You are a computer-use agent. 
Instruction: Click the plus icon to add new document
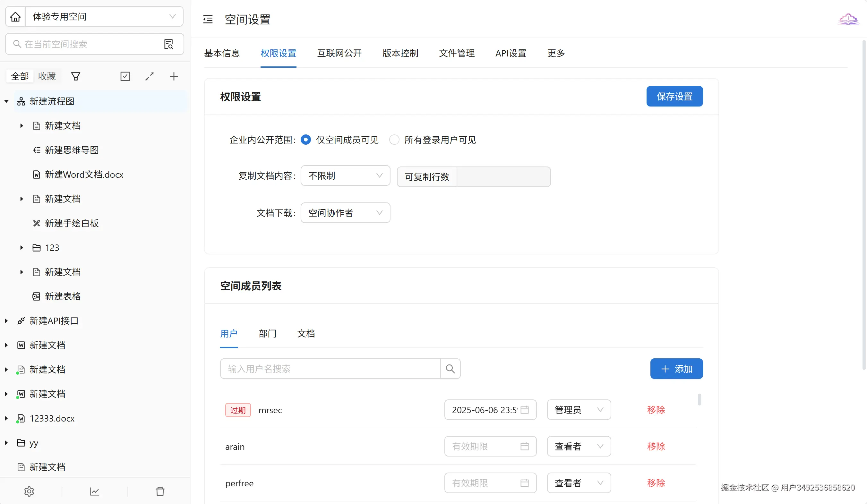[174, 76]
